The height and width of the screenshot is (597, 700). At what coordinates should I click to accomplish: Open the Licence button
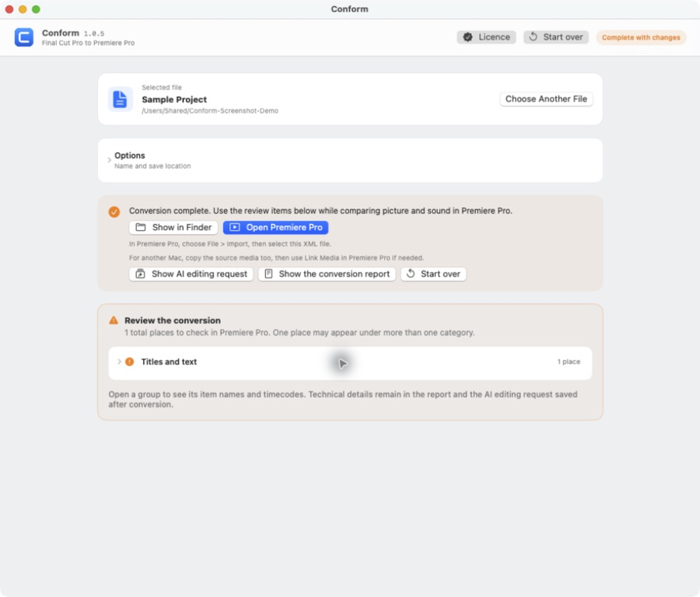pos(486,37)
